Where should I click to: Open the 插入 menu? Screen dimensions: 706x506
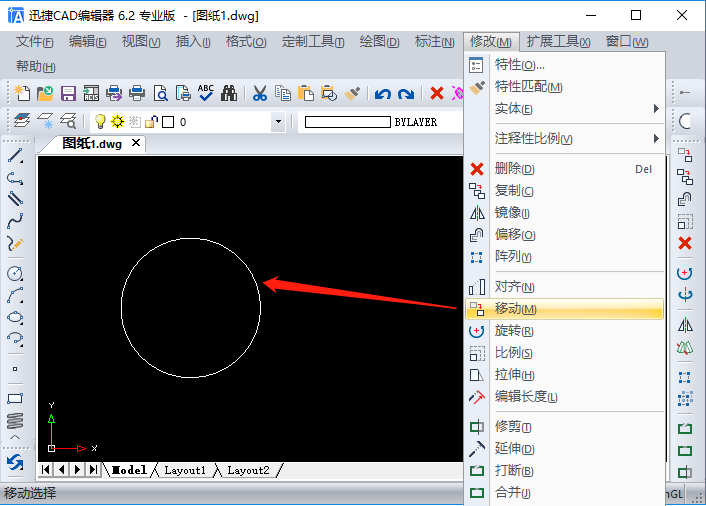coord(193,42)
